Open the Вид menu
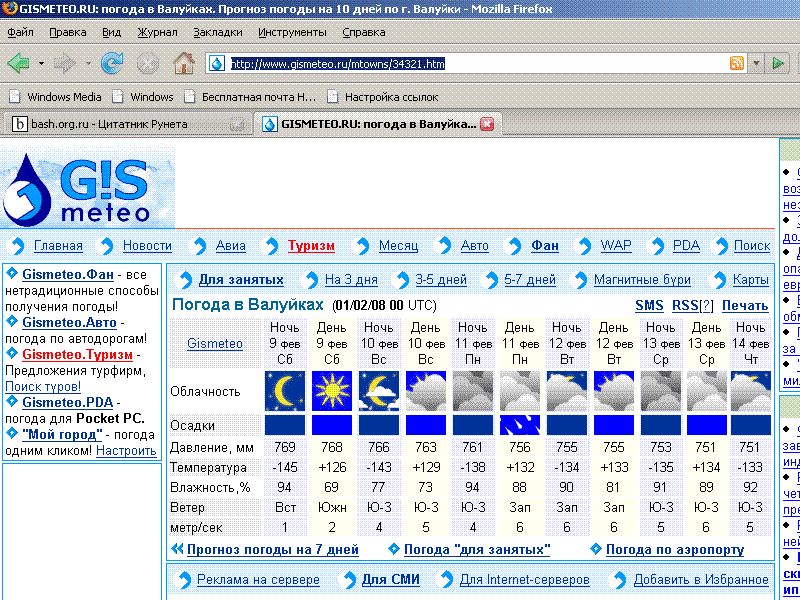The image size is (800, 600). click(x=111, y=32)
